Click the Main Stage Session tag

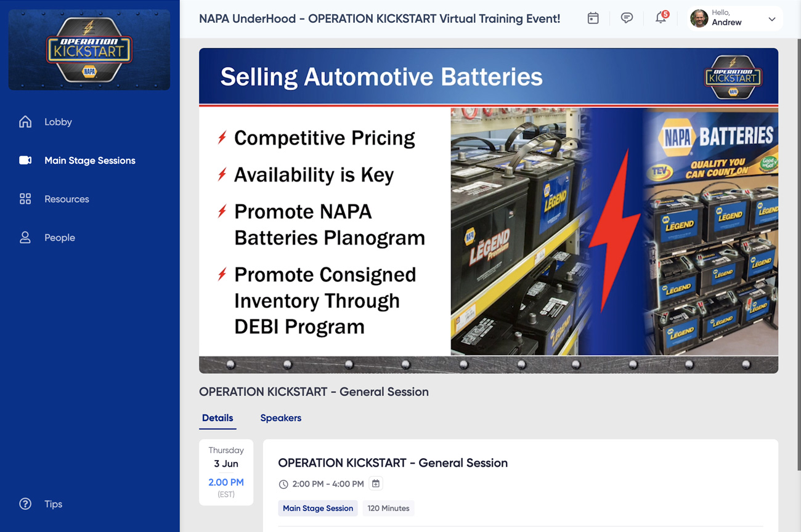pyautogui.click(x=318, y=509)
